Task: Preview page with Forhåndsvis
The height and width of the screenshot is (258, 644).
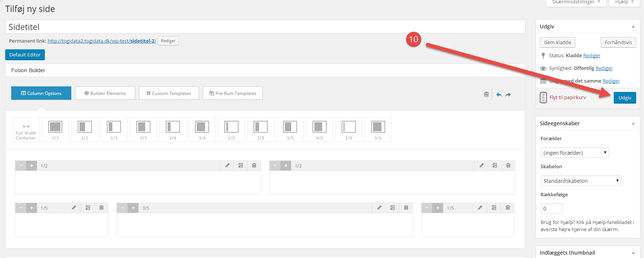Action: coord(618,42)
